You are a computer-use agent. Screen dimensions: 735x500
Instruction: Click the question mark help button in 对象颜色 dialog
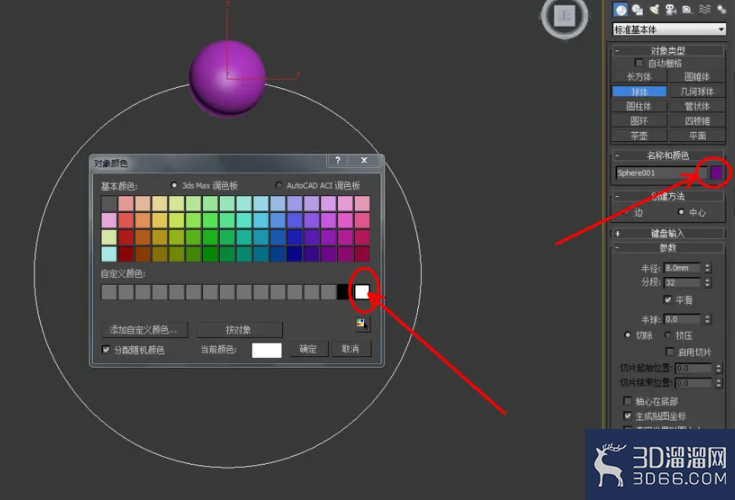tap(338, 160)
